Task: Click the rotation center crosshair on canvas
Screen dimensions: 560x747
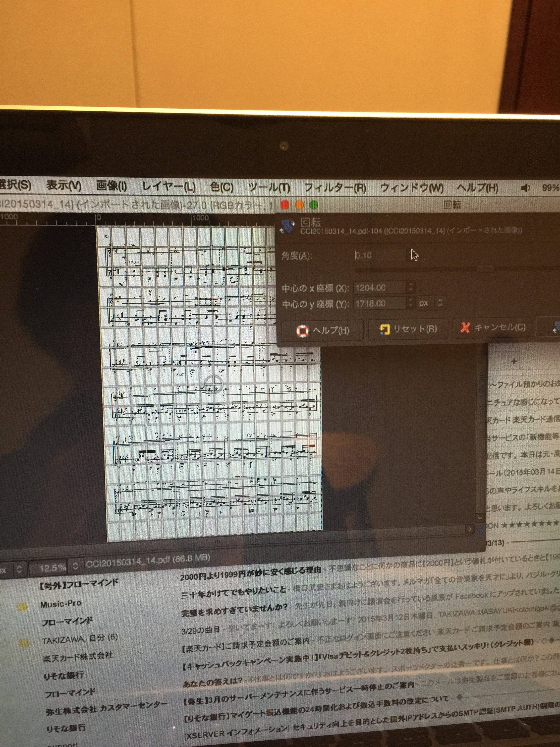Action: pos(214,384)
